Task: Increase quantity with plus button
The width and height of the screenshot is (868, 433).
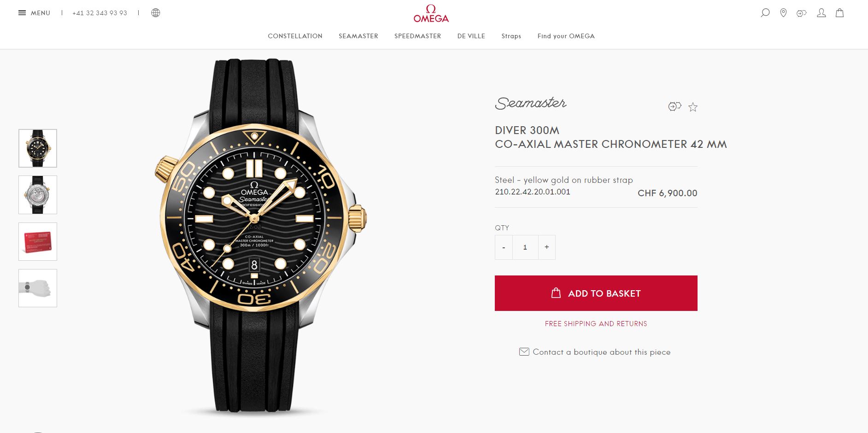Action: click(547, 247)
